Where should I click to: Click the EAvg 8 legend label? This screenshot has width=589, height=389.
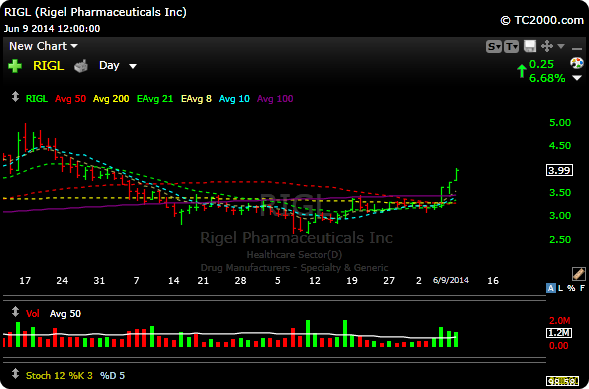(196, 99)
